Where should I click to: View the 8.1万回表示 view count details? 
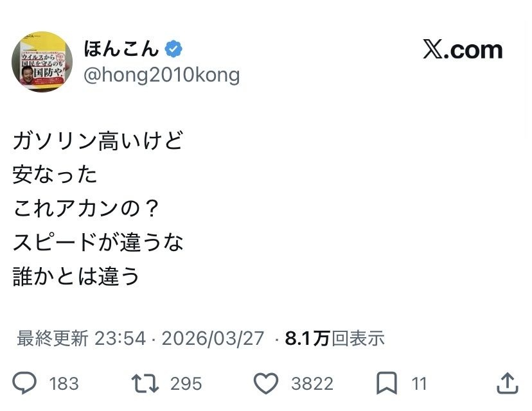(x=334, y=338)
